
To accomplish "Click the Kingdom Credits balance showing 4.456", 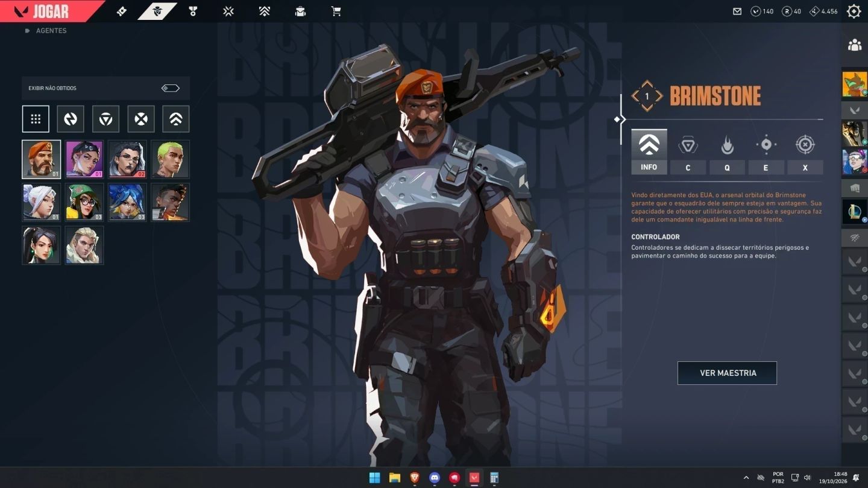I will 823,11.
